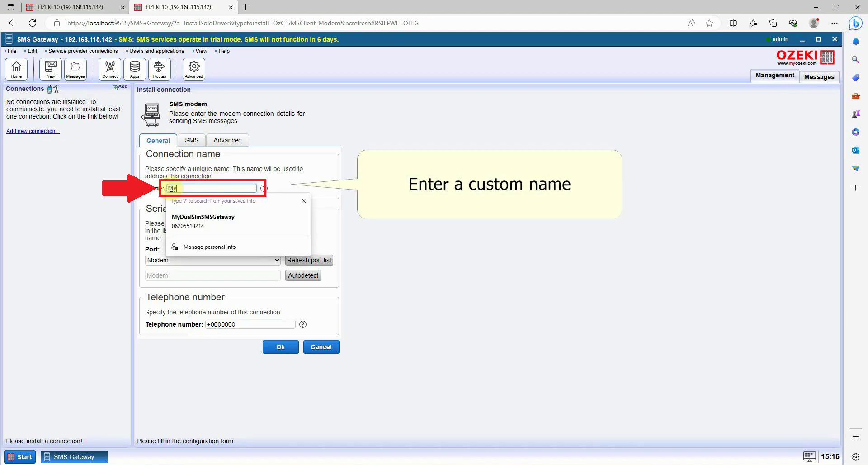Viewport: 868px width, 465px height.
Task: Click the Autodetect button
Action: [303, 275]
